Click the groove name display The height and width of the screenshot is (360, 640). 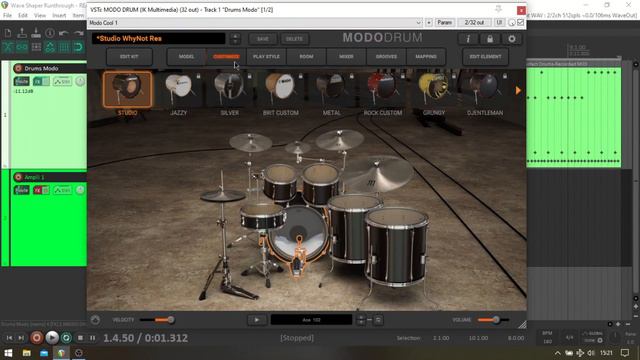click(x=311, y=320)
